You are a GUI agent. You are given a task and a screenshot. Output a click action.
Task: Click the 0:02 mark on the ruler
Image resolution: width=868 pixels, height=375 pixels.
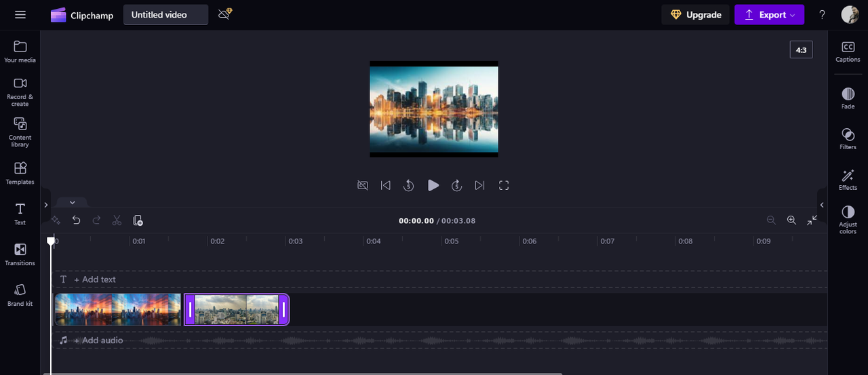pyautogui.click(x=217, y=241)
